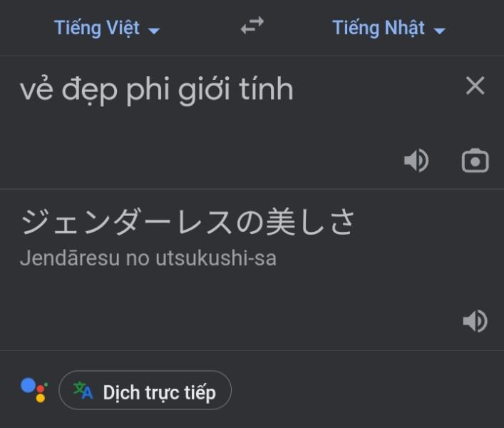Expand the arrow beside Tiếng Nhật
The height and width of the screenshot is (428, 504).
(x=440, y=31)
